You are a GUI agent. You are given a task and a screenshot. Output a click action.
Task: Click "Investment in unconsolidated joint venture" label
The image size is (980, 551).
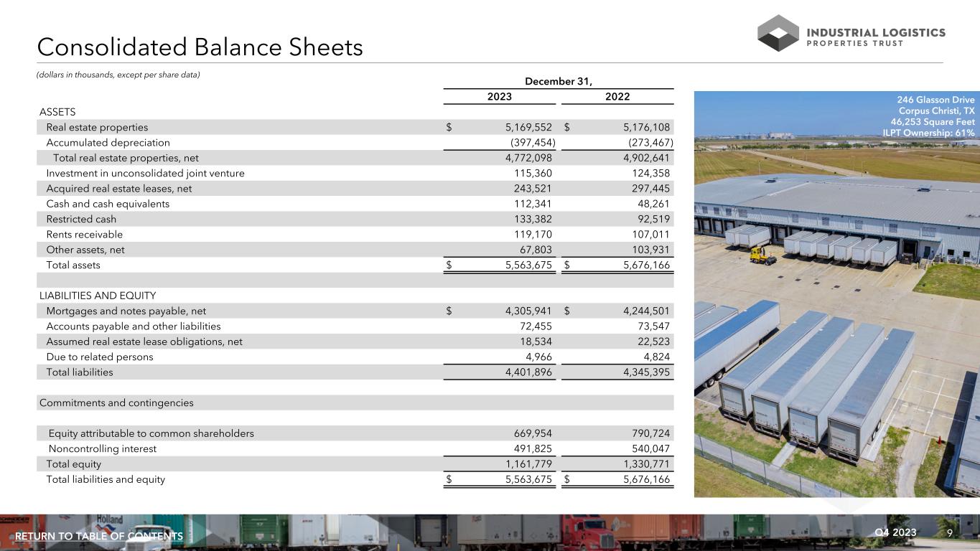point(146,173)
